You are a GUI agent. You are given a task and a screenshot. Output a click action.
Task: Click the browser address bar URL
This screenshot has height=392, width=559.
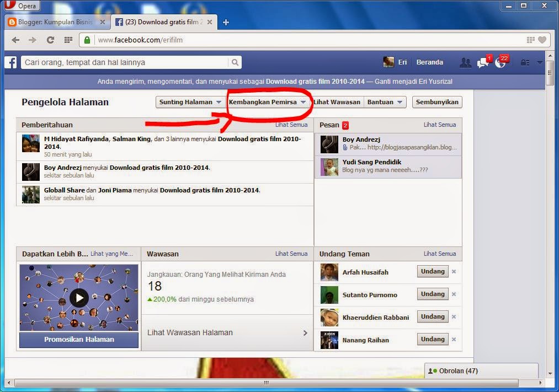pyautogui.click(x=140, y=40)
